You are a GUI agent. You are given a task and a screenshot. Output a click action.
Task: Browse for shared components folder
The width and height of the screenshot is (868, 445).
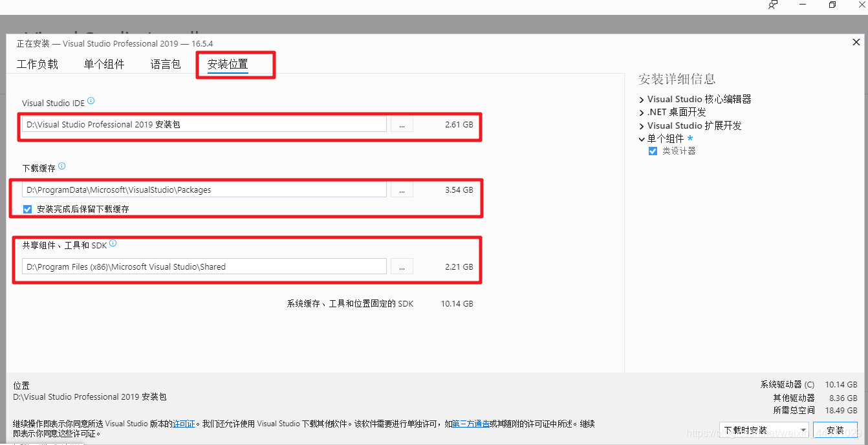coord(402,266)
